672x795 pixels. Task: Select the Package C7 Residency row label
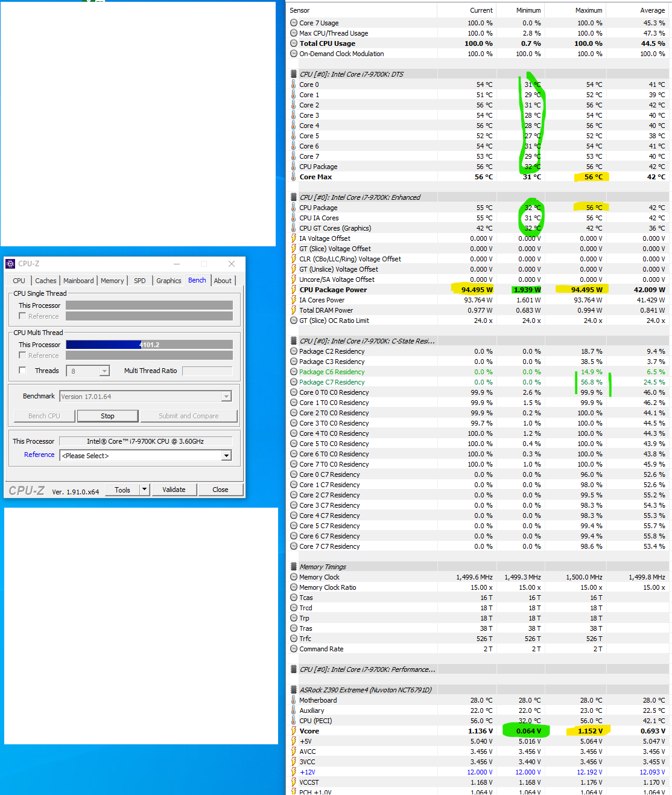pyautogui.click(x=332, y=382)
